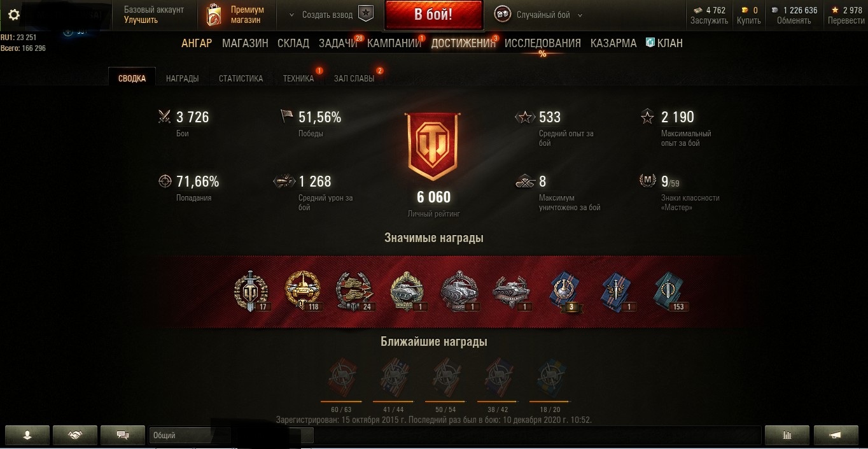Open the settings gear menu
Screen dimensions: 868x449
pyautogui.click(x=14, y=15)
